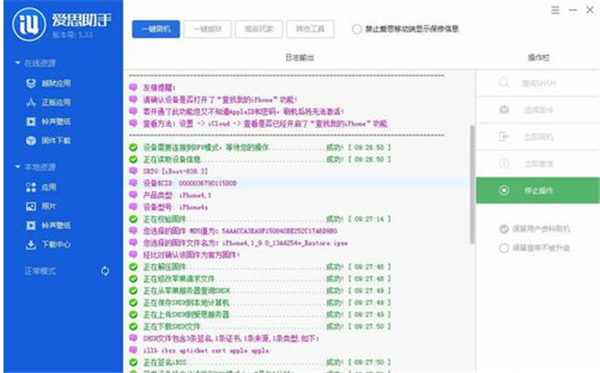Click green check beside 正在解压固件

(133, 267)
